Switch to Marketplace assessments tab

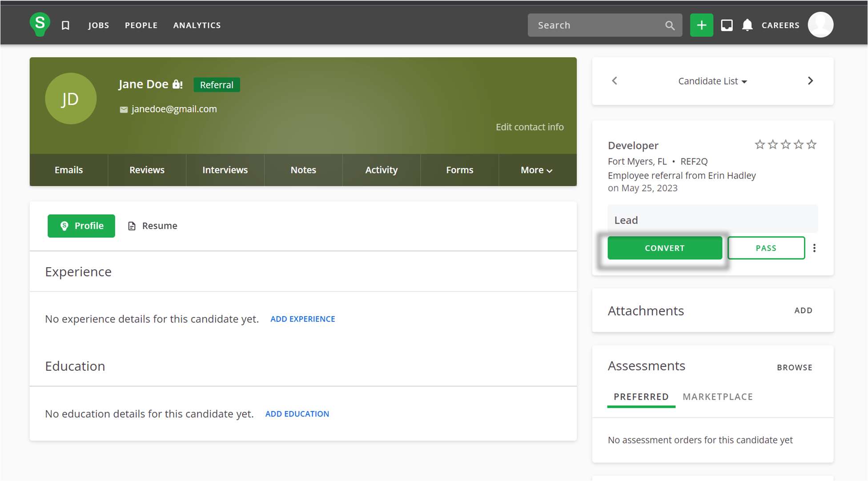tap(717, 397)
